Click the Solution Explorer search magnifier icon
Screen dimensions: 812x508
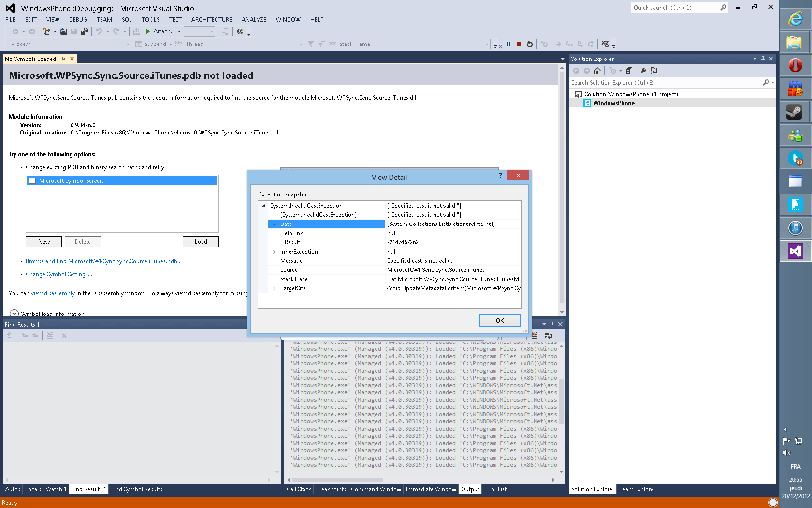pyautogui.click(x=766, y=83)
